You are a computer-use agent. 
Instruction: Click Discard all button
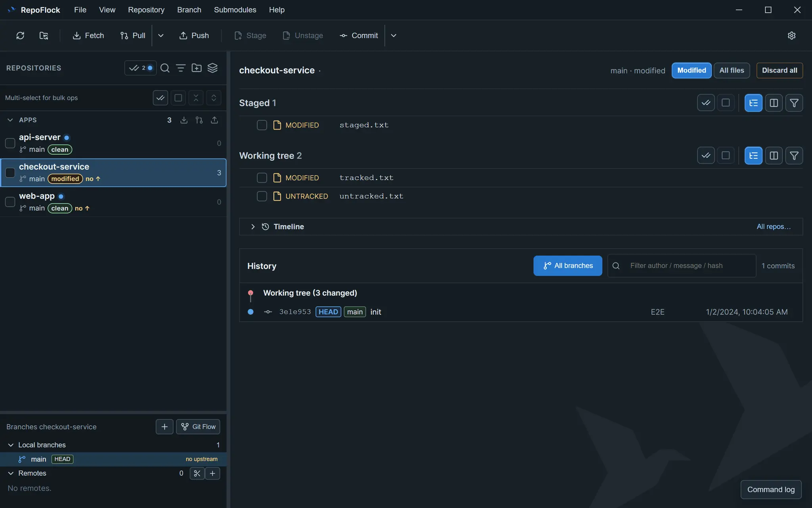(x=779, y=70)
